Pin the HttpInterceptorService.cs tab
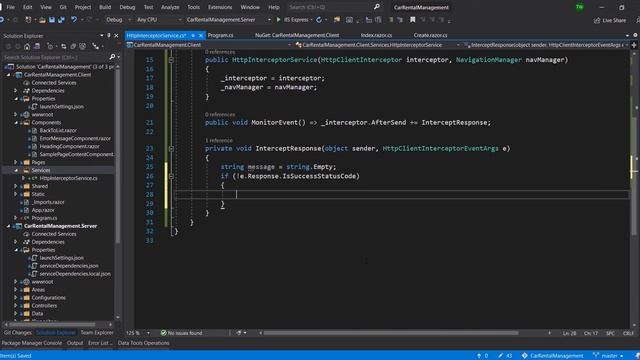 click(193, 36)
